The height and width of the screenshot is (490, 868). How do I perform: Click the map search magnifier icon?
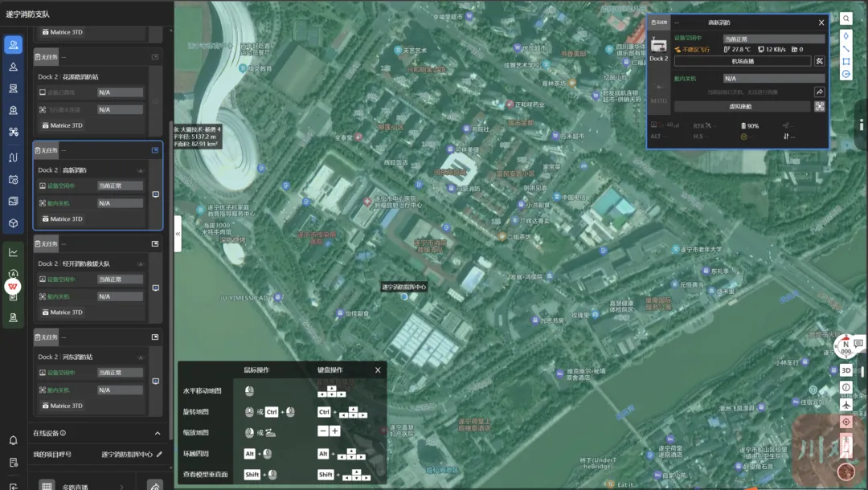pyautogui.click(x=846, y=18)
